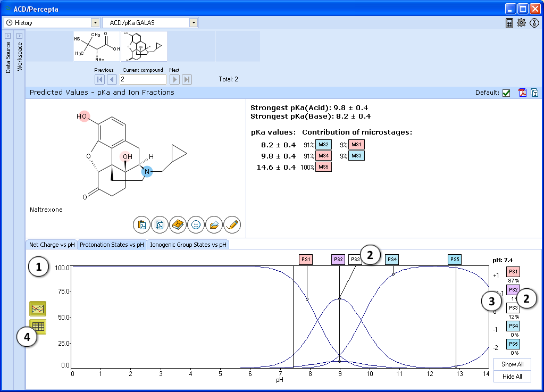Click the PS2 label above the plot

click(x=338, y=260)
